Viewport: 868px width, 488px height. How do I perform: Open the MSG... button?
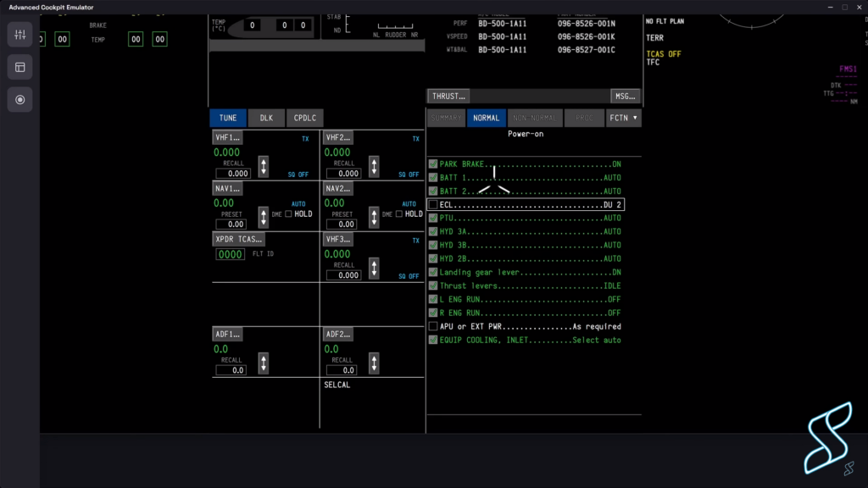(625, 97)
